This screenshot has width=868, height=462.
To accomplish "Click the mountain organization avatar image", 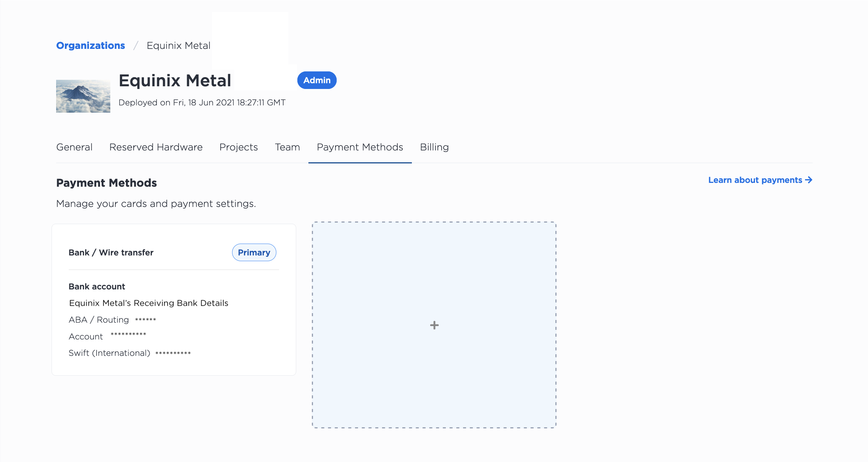I will pos(83,96).
